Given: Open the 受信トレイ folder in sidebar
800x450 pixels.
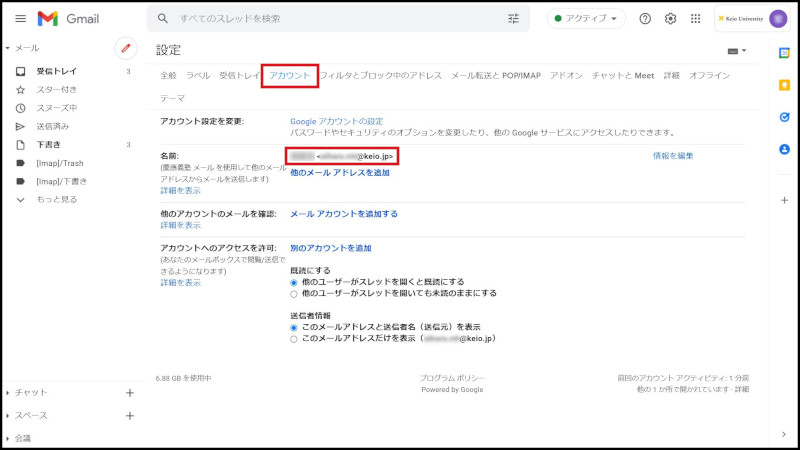Looking at the screenshot, I should [x=56, y=72].
